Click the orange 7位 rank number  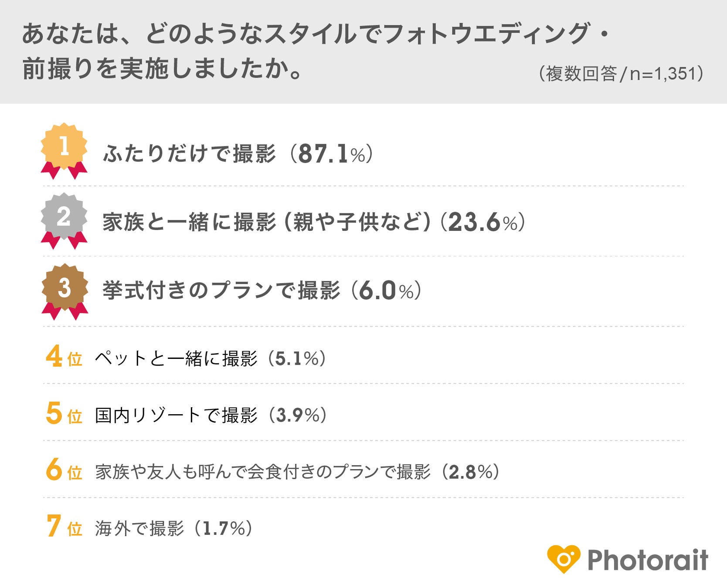(64, 527)
